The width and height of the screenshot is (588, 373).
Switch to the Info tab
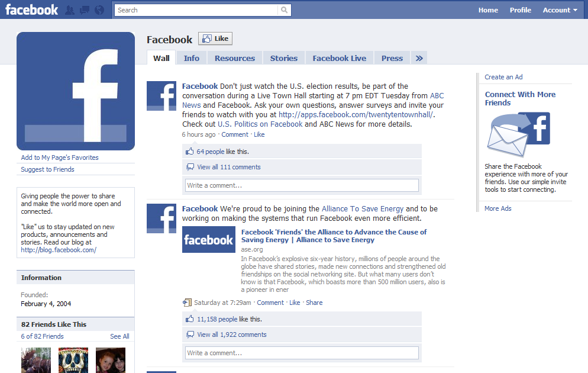tap(191, 58)
